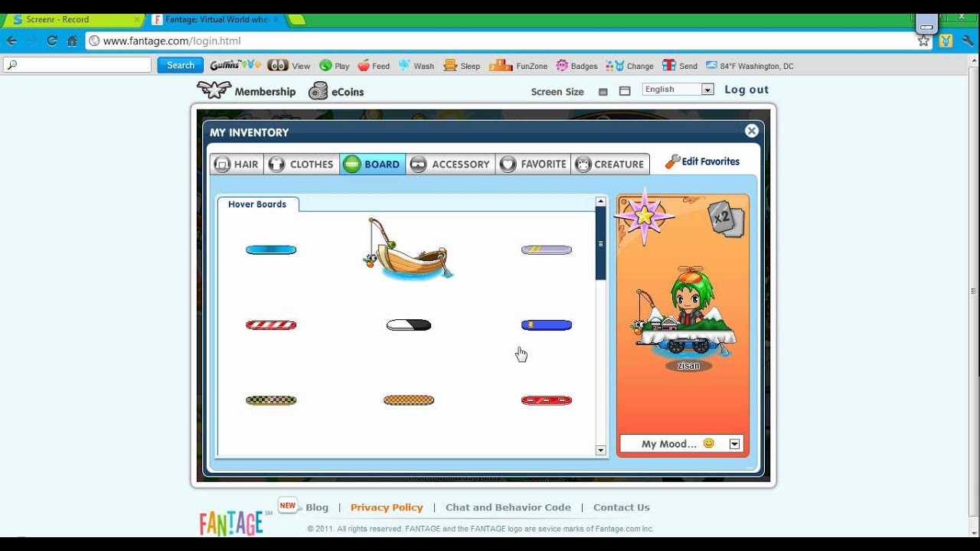
Task: Open the Favorite inventory tab
Action: [534, 164]
